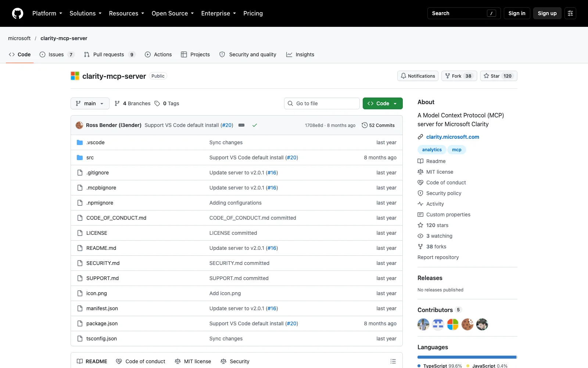Open the Microsoft-colored logo contributor avatar
588x368 pixels.
(x=453, y=324)
